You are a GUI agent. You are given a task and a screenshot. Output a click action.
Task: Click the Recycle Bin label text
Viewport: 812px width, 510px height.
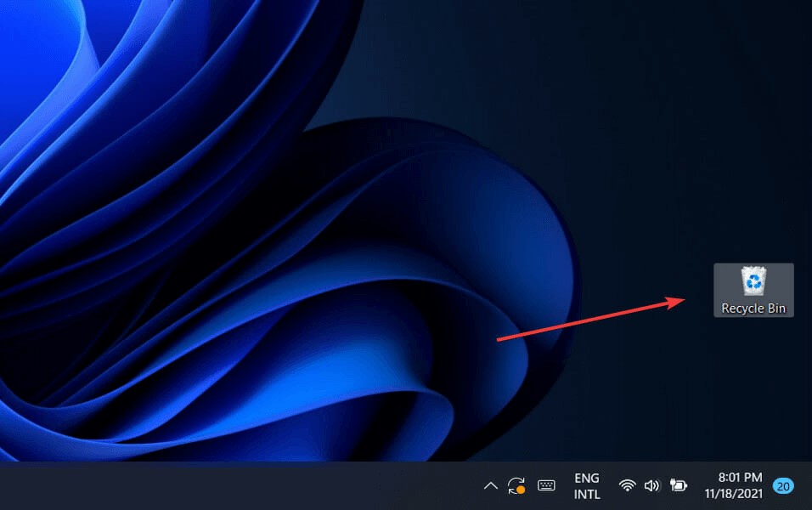[753, 308]
